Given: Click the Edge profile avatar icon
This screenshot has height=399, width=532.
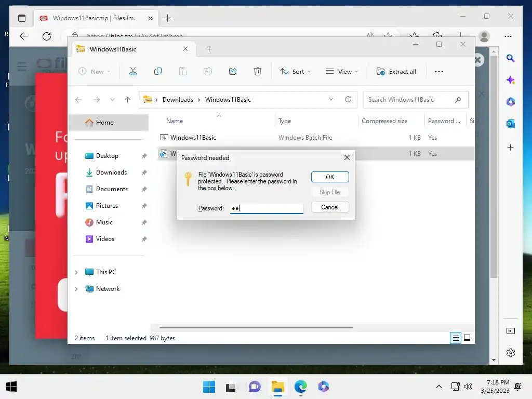Looking at the screenshot, I should click(484, 36).
